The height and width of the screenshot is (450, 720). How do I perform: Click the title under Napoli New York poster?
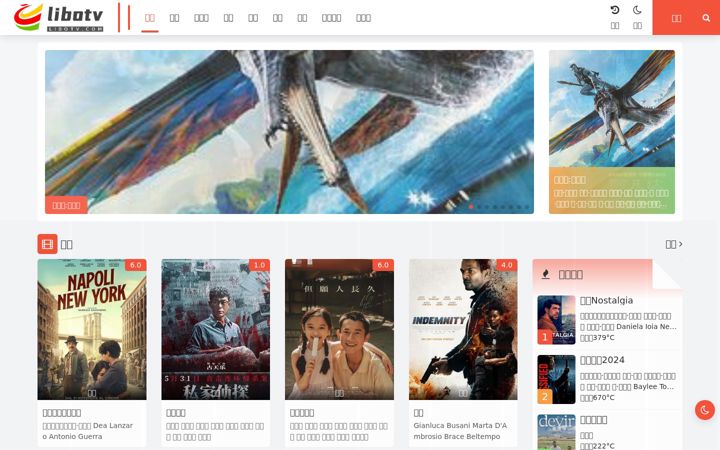point(62,413)
